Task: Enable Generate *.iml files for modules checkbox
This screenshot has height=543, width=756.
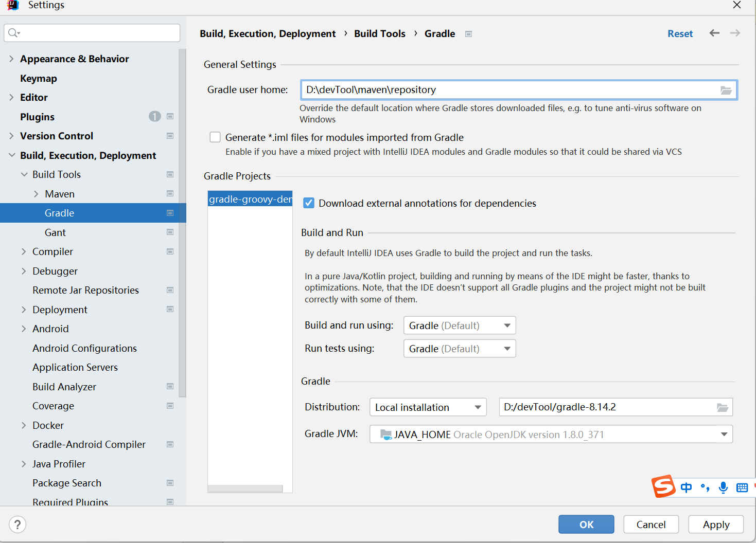Action: (x=215, y=137)
